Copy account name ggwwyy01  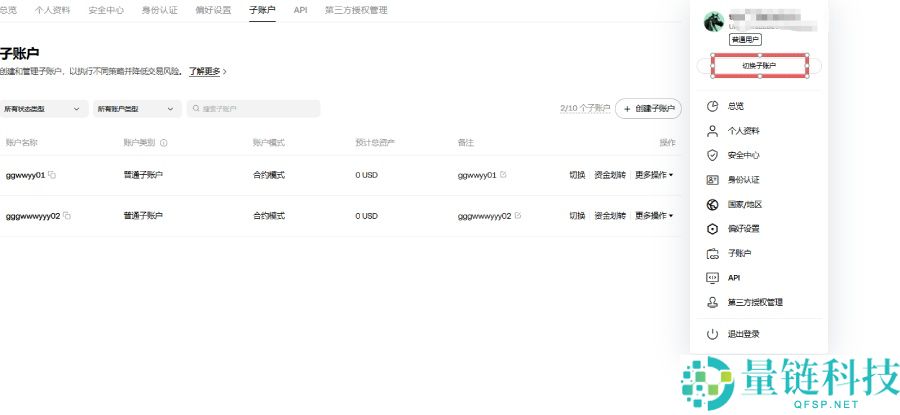pyautogui.click(x=52, y=175)
